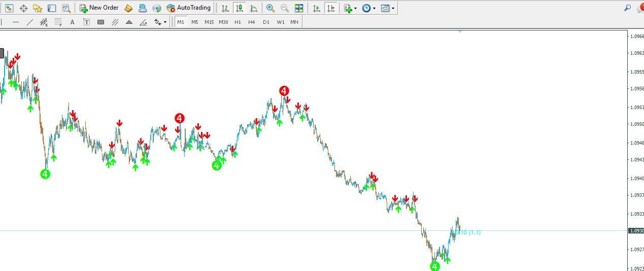This screenshot has width=644, height=271.
Task: Open the Navigator panel
Action: point(38,8)
